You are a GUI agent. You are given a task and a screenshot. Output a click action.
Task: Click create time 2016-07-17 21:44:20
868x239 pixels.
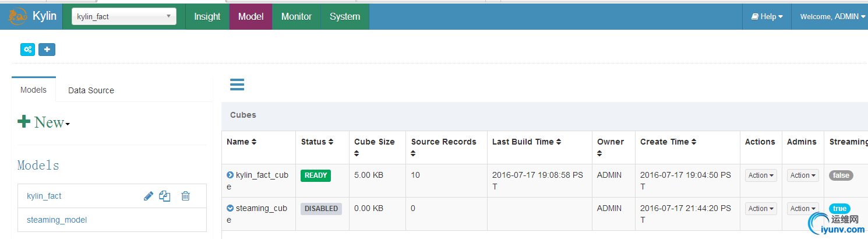[x=686, y=214]
